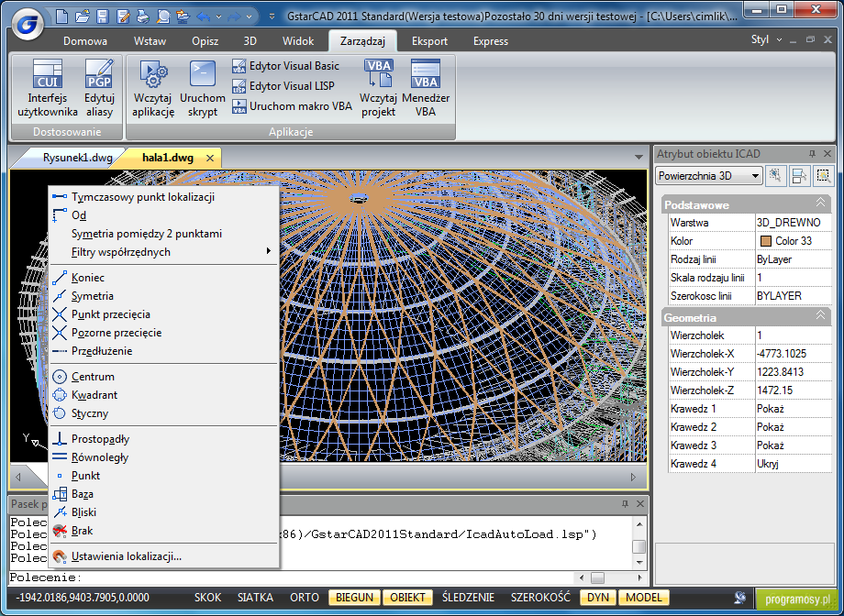The image size is (844, 616).
Task: Switch to the Domowa ribbon tab
Action: [85, 41]
